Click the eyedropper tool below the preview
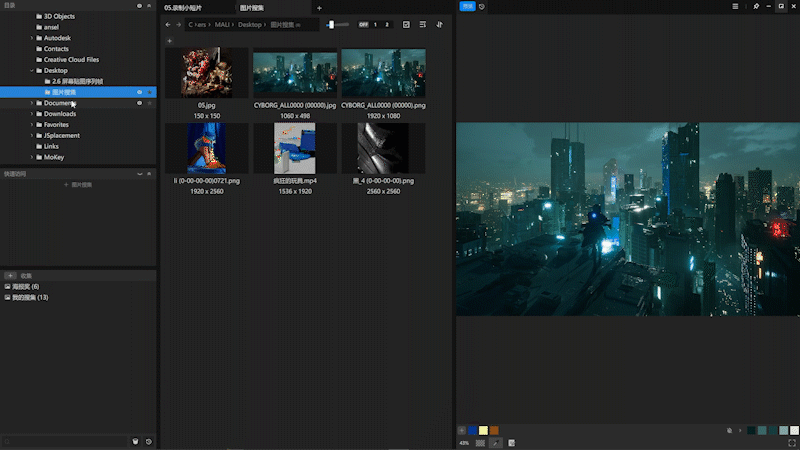 [x=495, y=443]
